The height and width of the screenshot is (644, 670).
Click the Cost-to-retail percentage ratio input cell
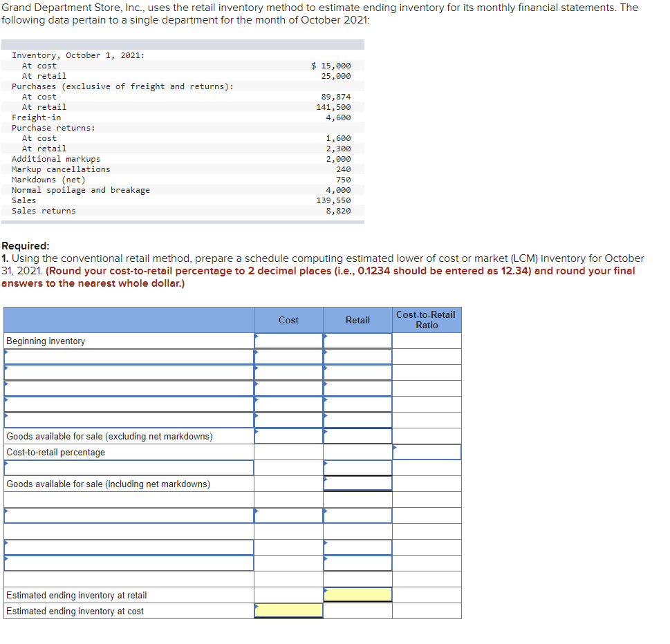427,452
